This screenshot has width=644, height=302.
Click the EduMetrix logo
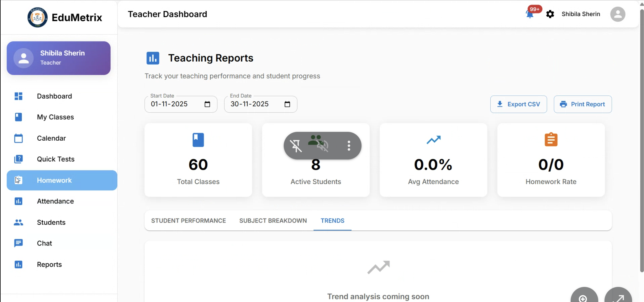click(x=38, y=17)
